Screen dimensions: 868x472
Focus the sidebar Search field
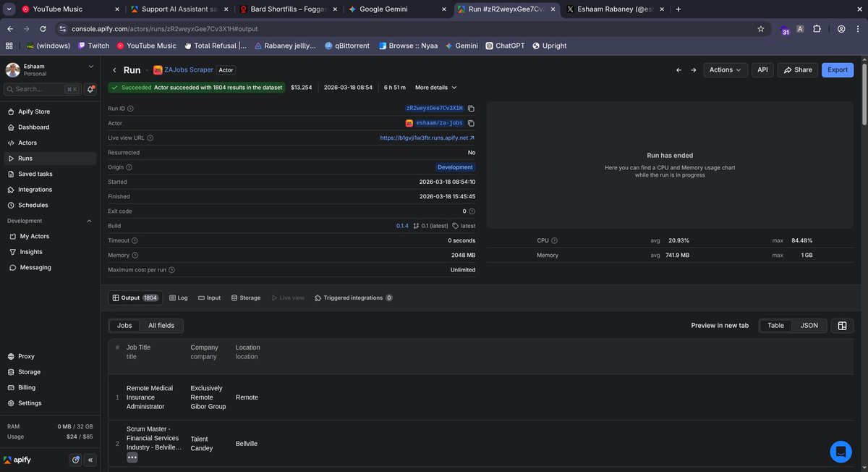(43, 89)
